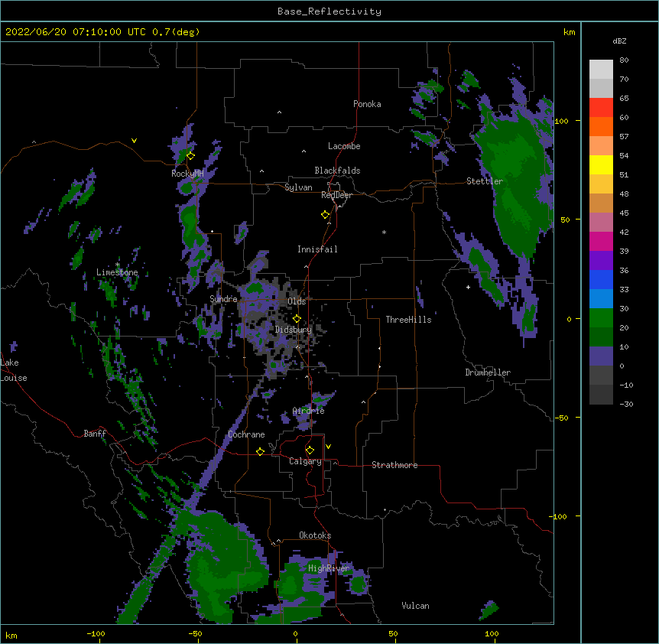659x644 pixels.
Task: Click the Calgary city label
Action: 305,461
